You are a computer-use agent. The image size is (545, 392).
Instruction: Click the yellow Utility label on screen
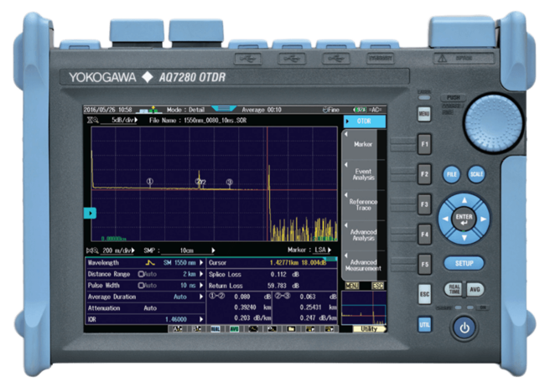pyautogui.click(x=369, y=328)
